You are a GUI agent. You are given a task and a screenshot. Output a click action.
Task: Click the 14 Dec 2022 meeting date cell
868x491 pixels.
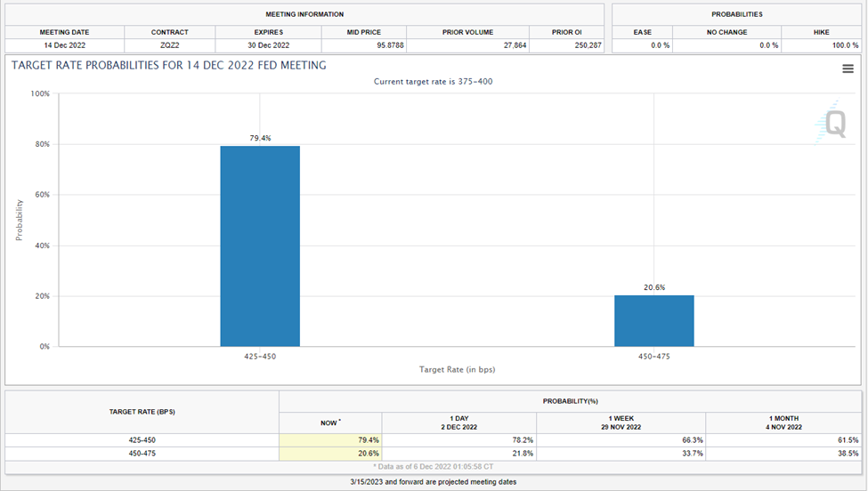65,45
